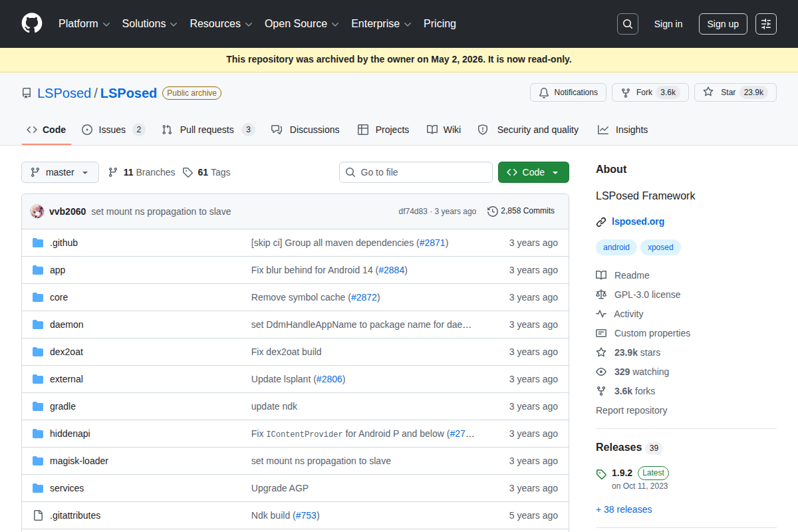Open the xposed topic tag
This screenshot has width=798, height=532.
(660, 247)
